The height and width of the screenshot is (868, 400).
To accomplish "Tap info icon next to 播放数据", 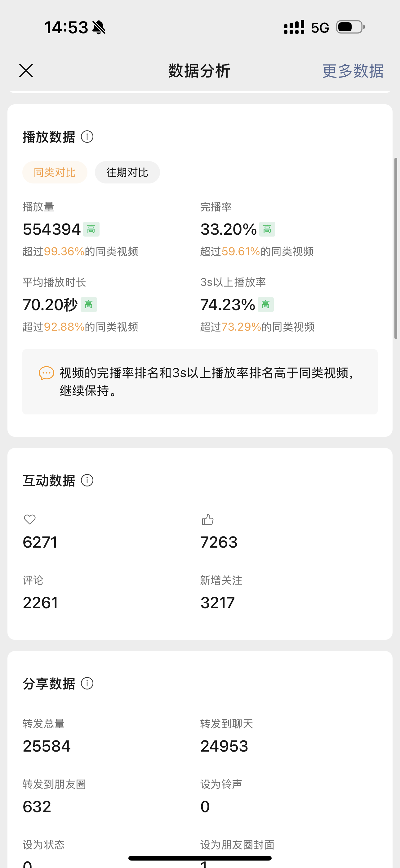I will coord(87,137).
